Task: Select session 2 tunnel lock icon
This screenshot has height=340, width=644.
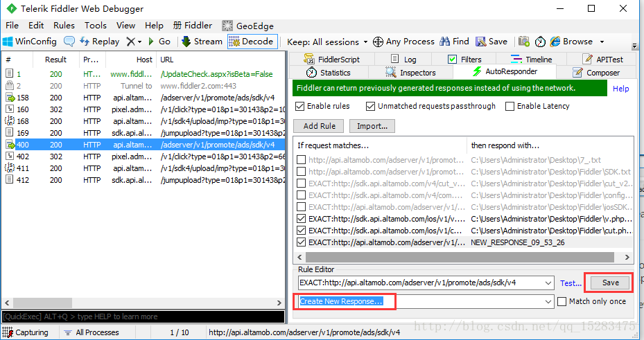Action: [x=10, y=86]
